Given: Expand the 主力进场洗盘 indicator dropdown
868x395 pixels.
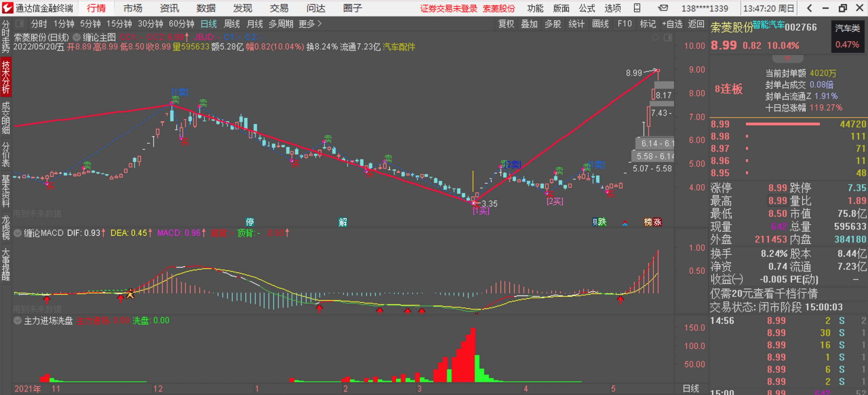Looking at the screenshot, I should pyautogui.click(x=18, y=320).
